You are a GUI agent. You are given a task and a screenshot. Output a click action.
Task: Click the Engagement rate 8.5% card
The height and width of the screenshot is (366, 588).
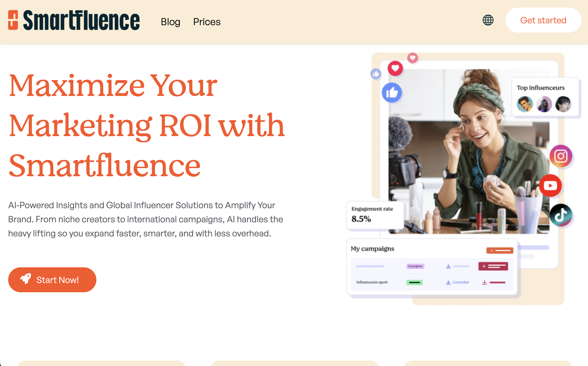(375, 216)
